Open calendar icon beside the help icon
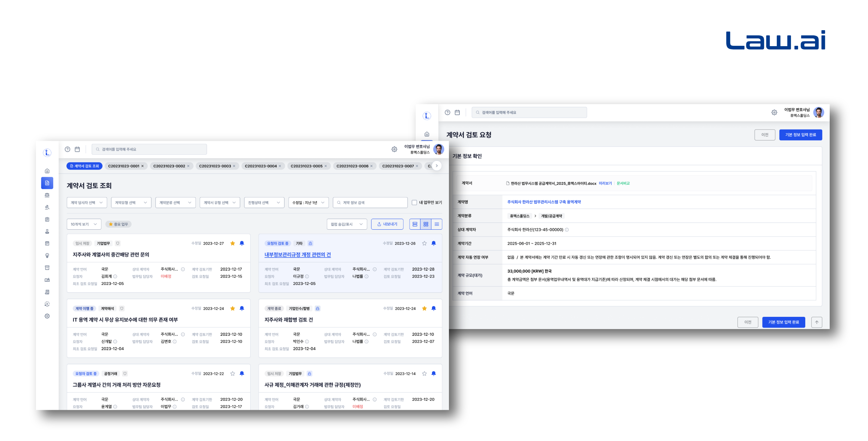Screen dimensions: 868x441 (x=77, y=149)
